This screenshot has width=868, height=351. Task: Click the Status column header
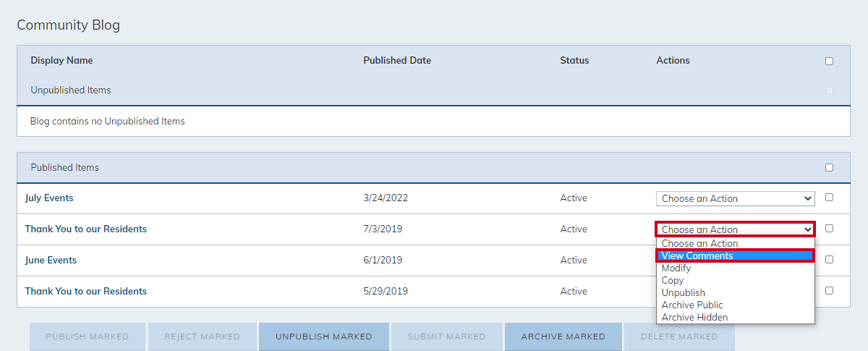(574, 61)
